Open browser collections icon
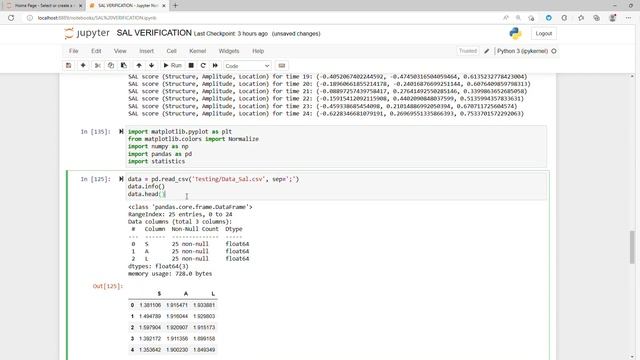This screenshot has height=360, width=640. [597, 18]
